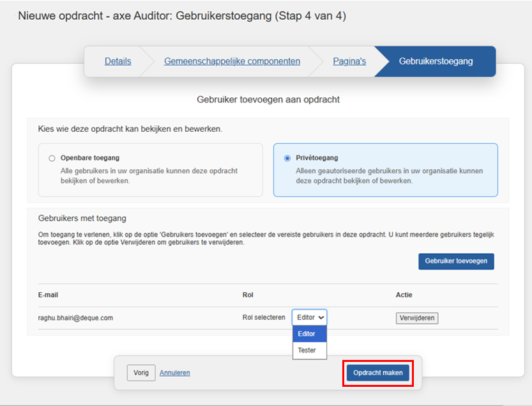Image resolution: width=532 pixels, height=406 pixels.
Task: Open the Gemeenschappelijke componenten step
Action: (232, 61)
